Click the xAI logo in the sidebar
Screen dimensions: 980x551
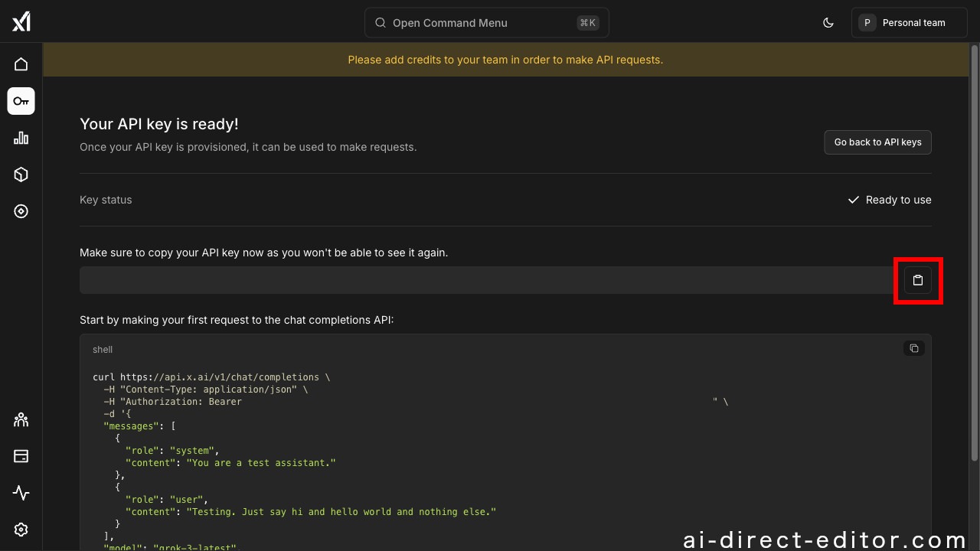point(21,22)
